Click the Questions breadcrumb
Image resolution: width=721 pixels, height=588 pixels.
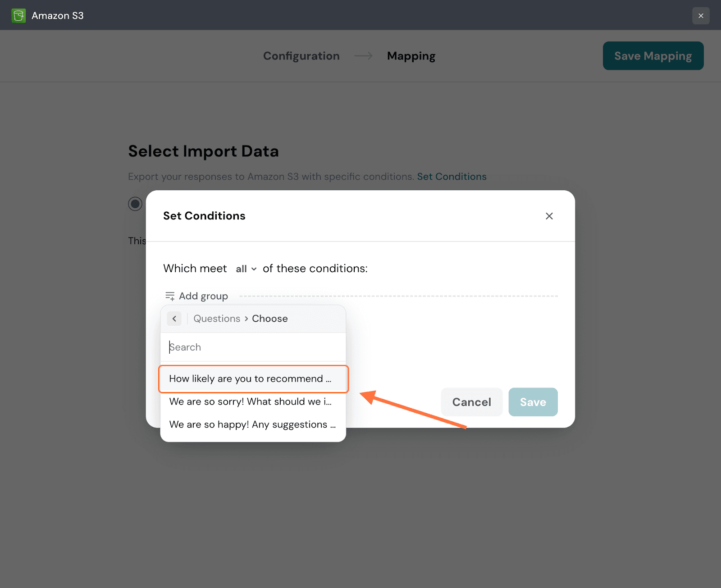217,319
